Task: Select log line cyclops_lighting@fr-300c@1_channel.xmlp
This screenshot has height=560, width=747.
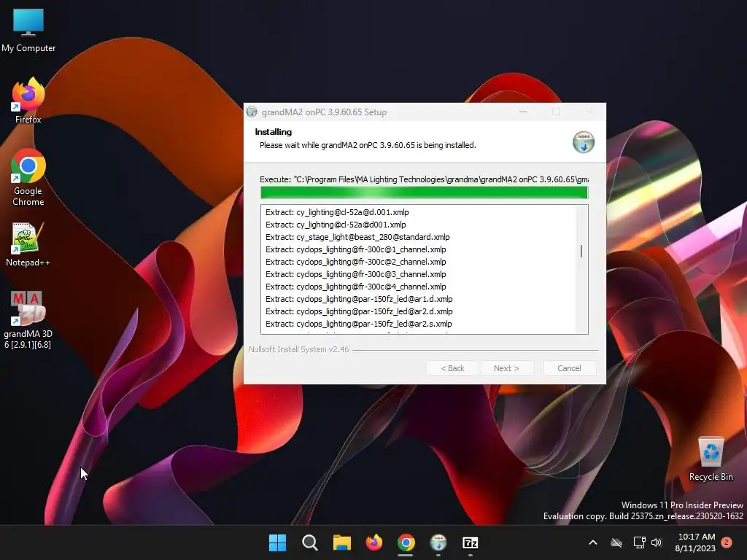Action: [356, 249]
